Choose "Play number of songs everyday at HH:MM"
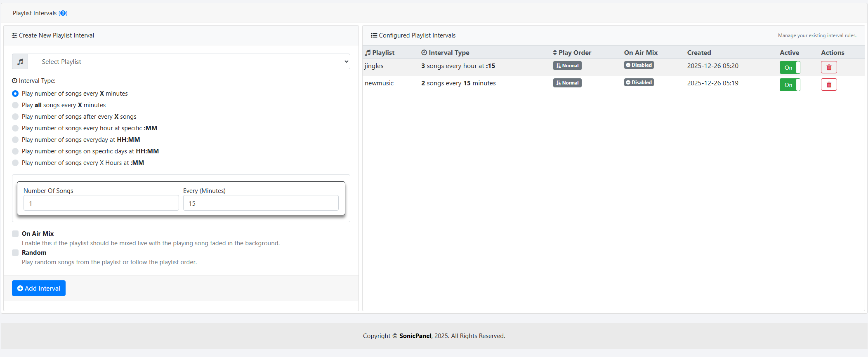Viewport: 868px width, 357px height. click(15, 140)
